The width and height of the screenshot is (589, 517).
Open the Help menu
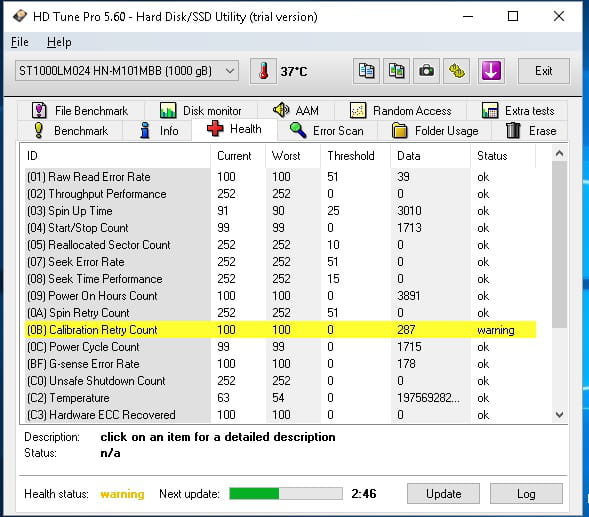click(x=59, y=42)
